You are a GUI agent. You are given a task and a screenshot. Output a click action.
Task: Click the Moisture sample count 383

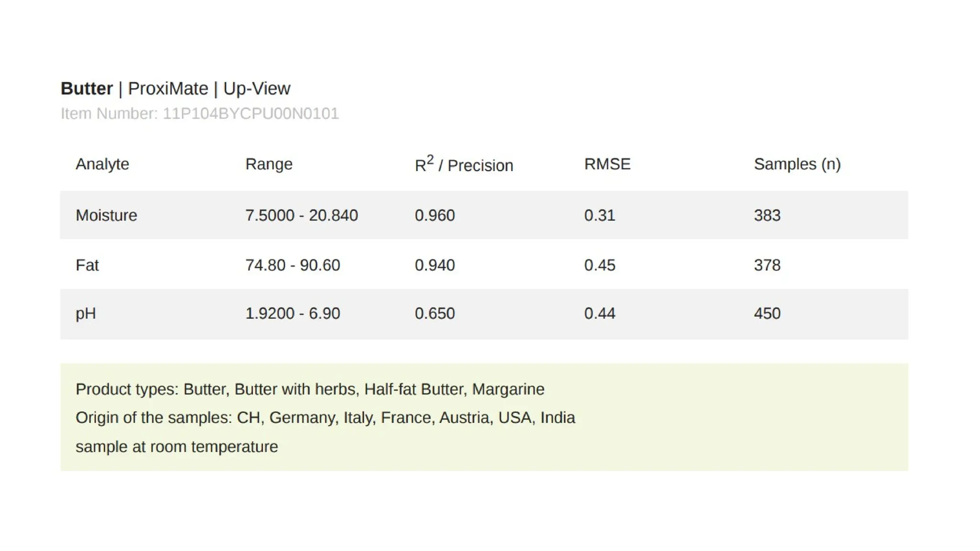(x=767, y=215)
